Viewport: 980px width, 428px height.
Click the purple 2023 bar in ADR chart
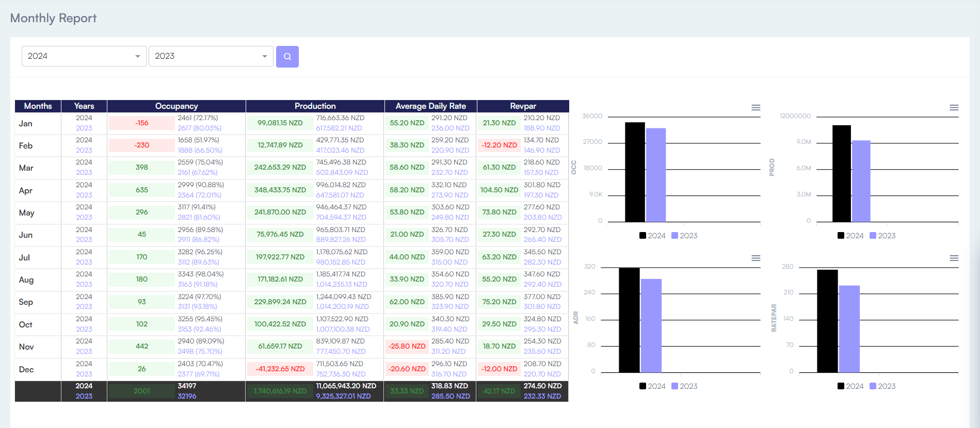point(651,325)
